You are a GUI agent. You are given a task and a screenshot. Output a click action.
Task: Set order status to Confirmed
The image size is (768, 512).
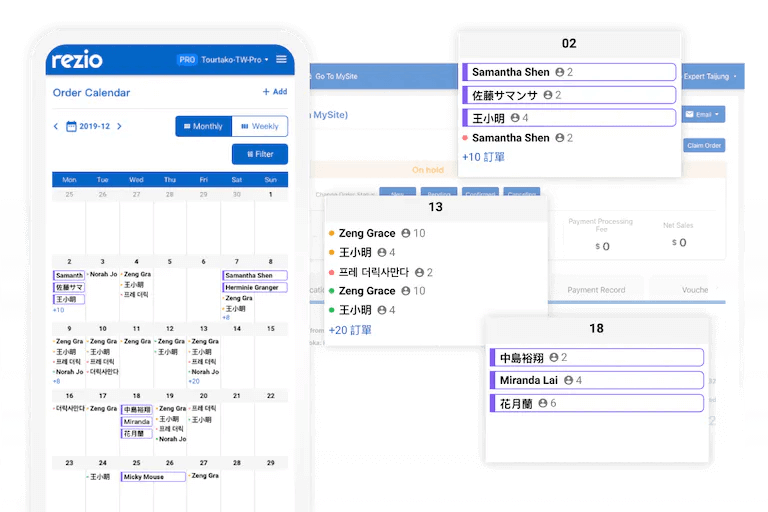coord(480,193)
